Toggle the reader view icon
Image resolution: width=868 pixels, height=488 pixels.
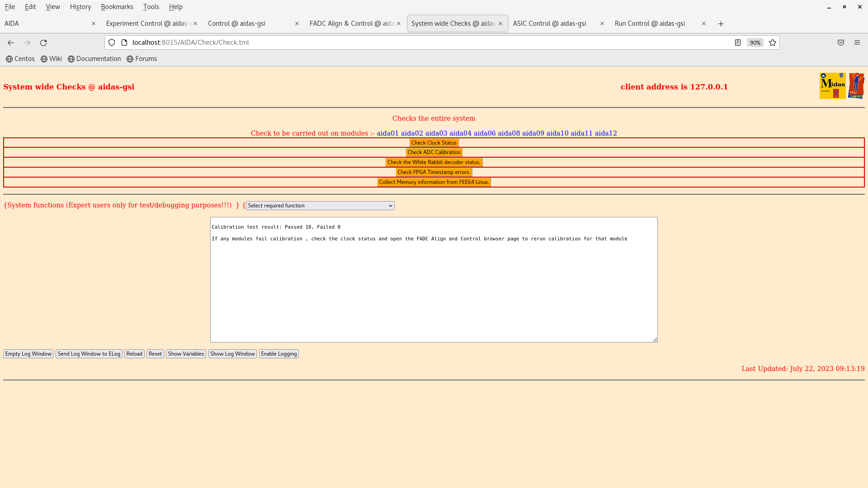click(x=738, y=42)
